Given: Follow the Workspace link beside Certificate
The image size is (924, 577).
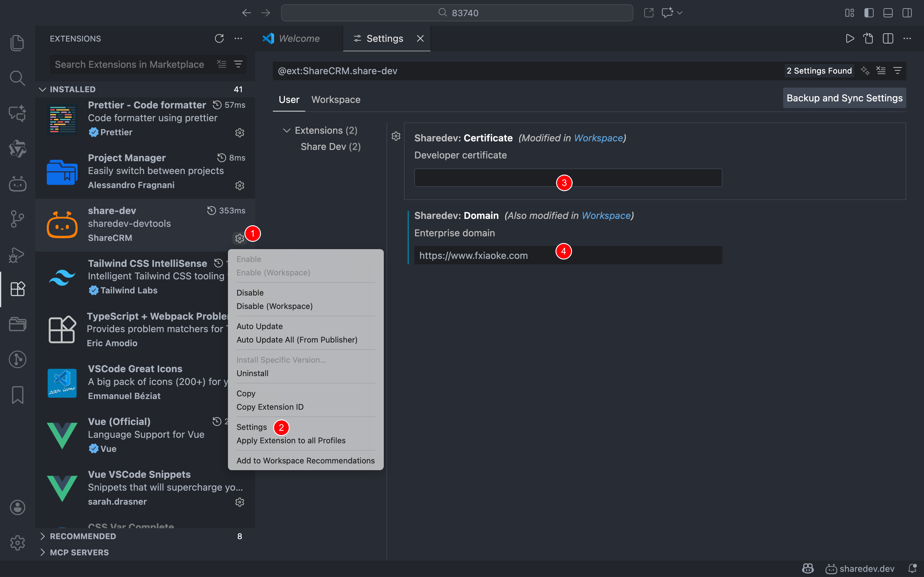Looking at the screenshot, I should click(x=598, y=138).
